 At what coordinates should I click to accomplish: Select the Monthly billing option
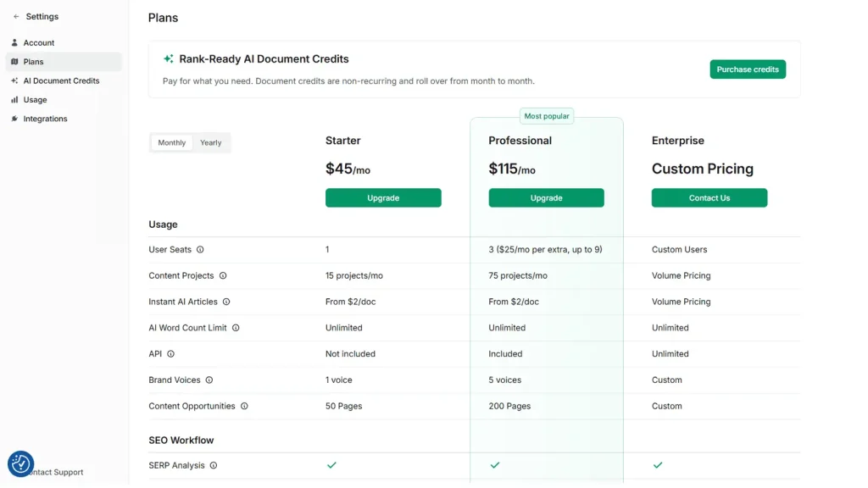(172, 143)
